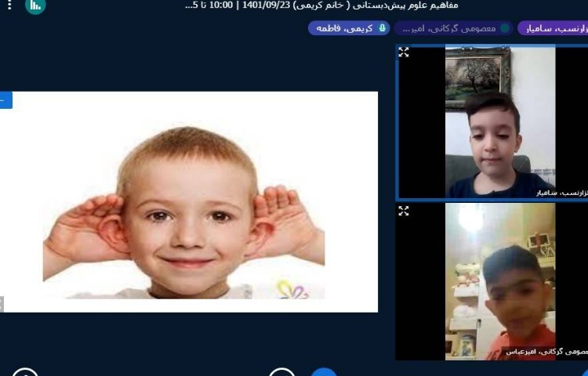Select the purple participant chip سامیار
This screenshot has width=588, height=376.
tap(553, 28)
